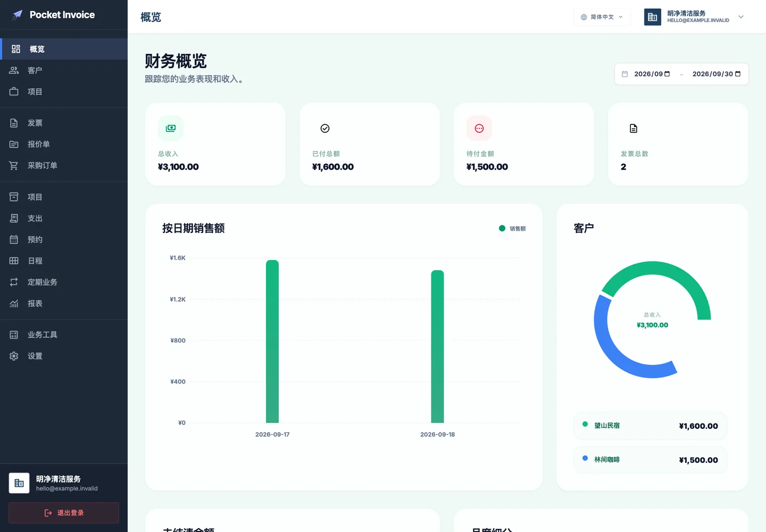766x532 pixels.
Task: Click the start date field 2026/09
Action: click(x=652, y=74)
